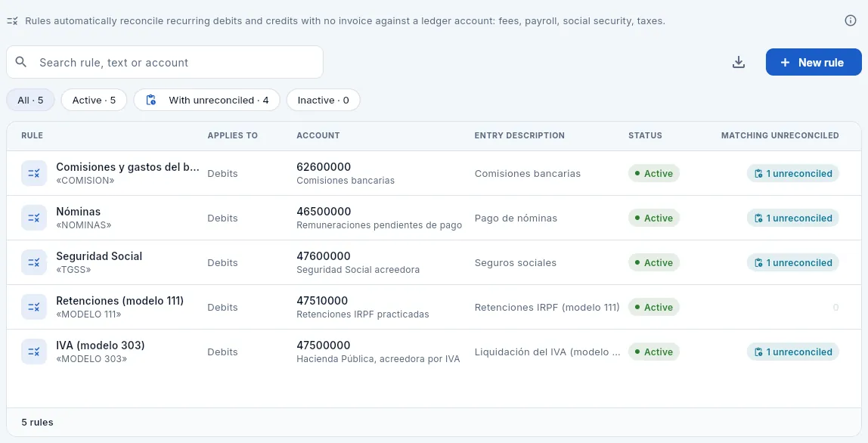Click the rule icon for IVA (modelo 303)
Viewport: 868px width, 443px height.
pos(34,352)
